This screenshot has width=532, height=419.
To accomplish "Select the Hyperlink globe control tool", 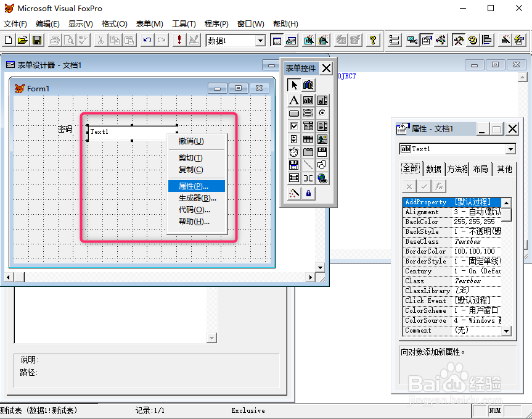I will click(322, 178).
